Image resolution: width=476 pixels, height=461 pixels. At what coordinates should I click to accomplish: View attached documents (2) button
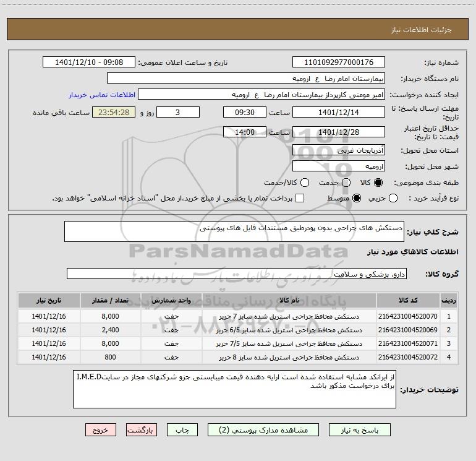[263, 430]
